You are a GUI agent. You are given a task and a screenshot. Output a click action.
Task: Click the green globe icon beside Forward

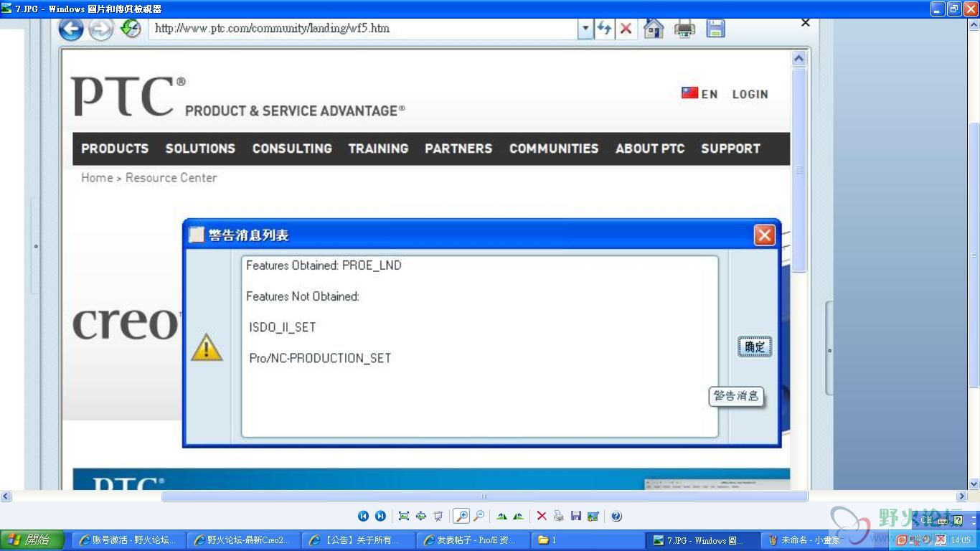(130, 28)
